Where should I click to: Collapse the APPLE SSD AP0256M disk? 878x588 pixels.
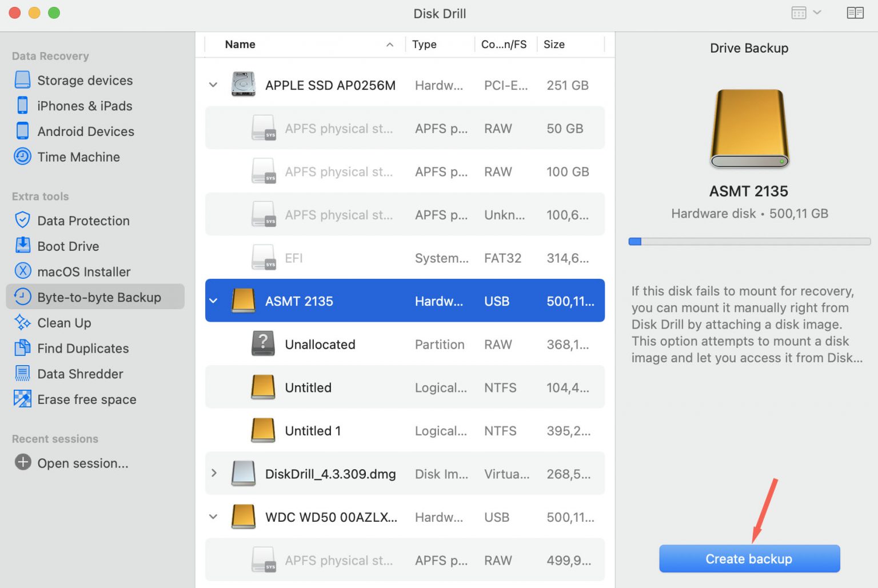tap(213, 85)
